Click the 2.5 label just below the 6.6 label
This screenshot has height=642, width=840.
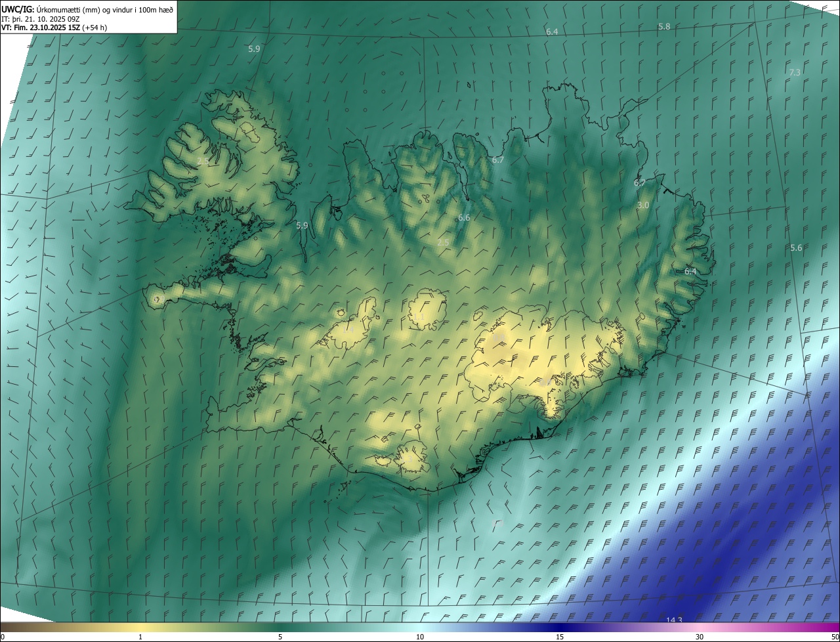coord(443,243)
